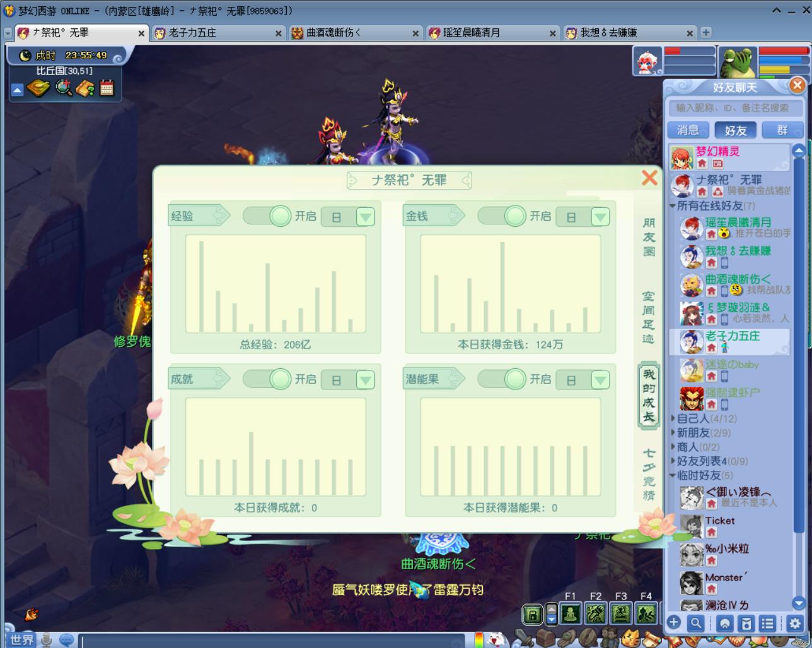Open 七夕竞猜 side tab
Viewport: 812px width, 648px height.
pos(649,475)
